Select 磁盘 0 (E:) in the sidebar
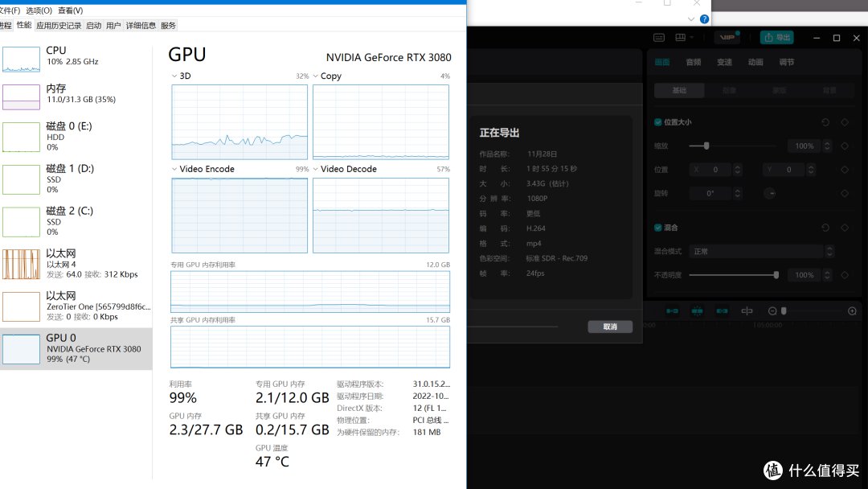This screenshot has height=489, width=868. (76, 136)
